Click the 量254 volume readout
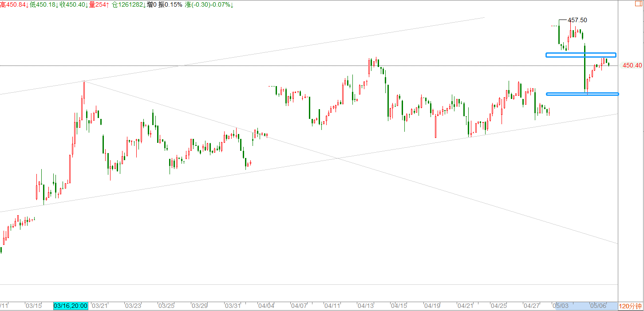Image resolution: width=644 pixels, height=311 pixels. tap(99, 4)
